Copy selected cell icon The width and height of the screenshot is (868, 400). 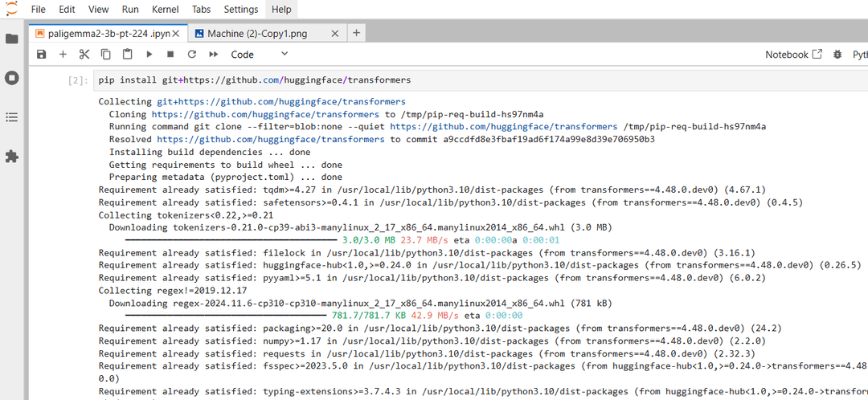click(106, 55)
